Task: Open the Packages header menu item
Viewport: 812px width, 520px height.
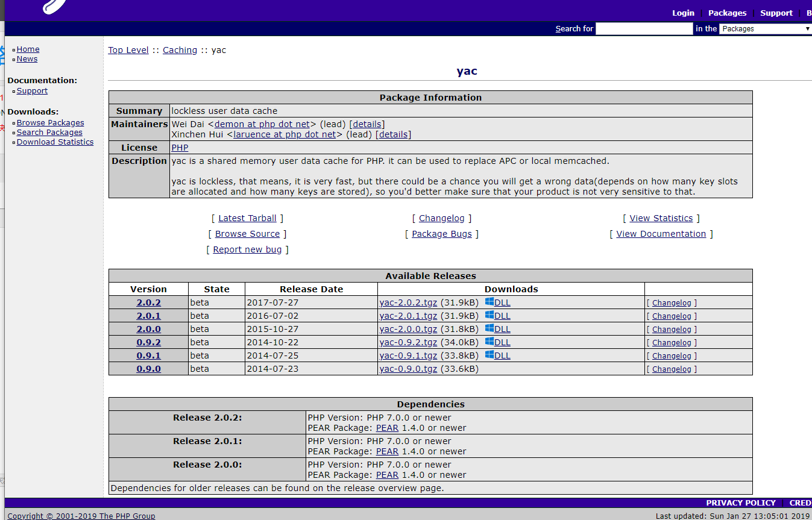Action: pyautogui.click(x=727, y=13)
